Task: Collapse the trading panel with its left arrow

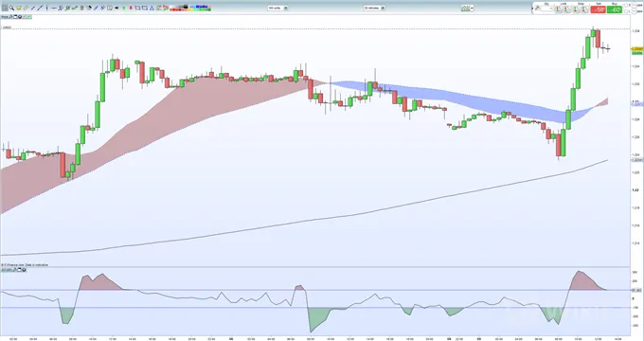Action: (x=532, y=9)
